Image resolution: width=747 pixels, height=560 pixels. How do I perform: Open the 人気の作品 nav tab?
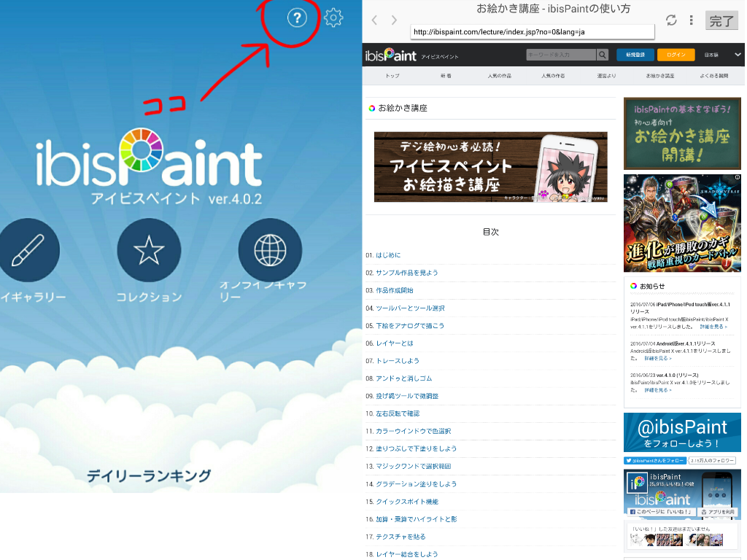click(499, 76)
